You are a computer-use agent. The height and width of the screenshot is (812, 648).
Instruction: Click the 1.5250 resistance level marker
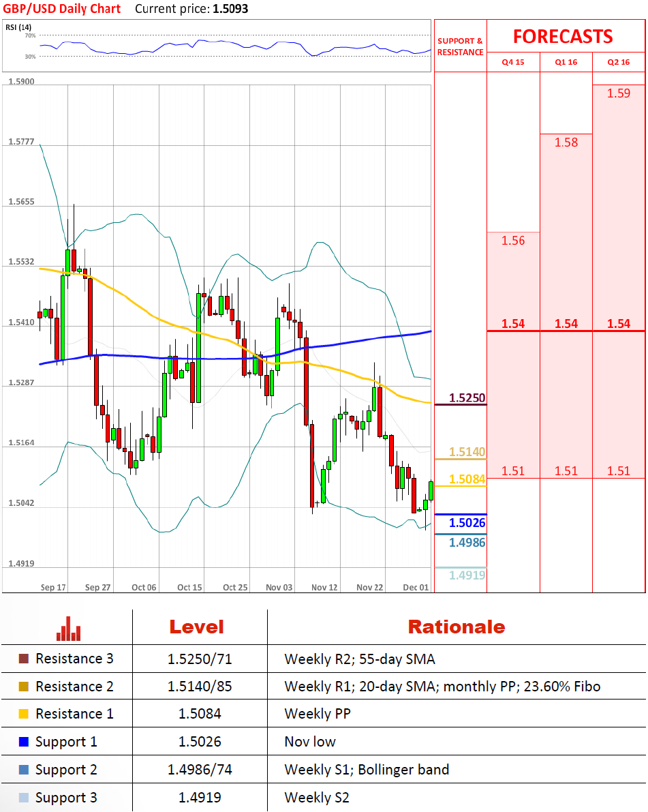(467, 397)
